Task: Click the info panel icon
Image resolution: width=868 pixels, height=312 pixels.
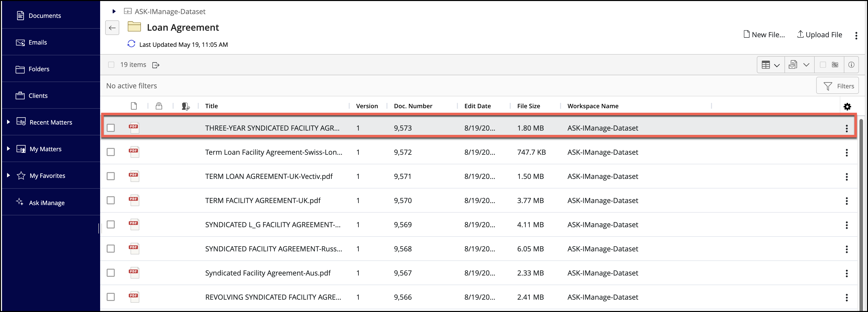Action: [x=851, y=65]
